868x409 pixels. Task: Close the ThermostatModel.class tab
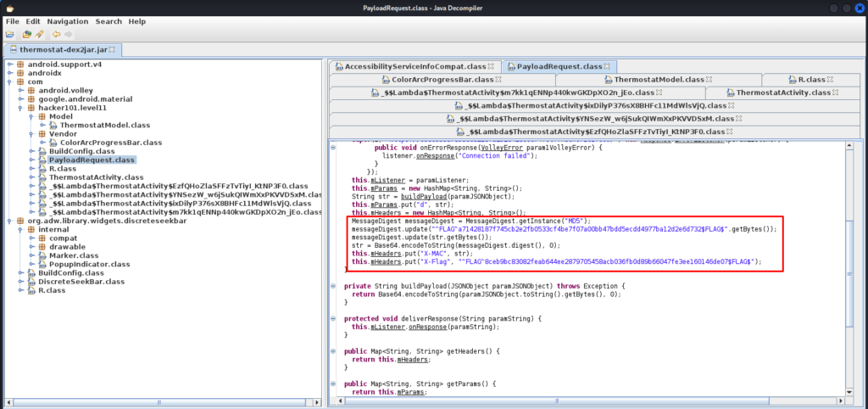pos(709,80)
